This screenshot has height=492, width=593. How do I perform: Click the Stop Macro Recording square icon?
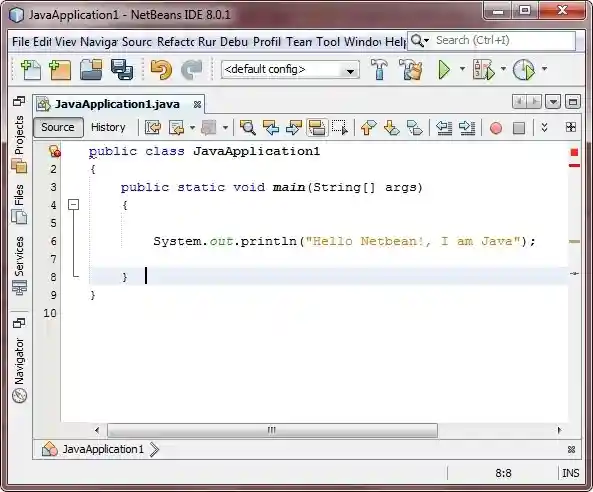coord(519,128)
